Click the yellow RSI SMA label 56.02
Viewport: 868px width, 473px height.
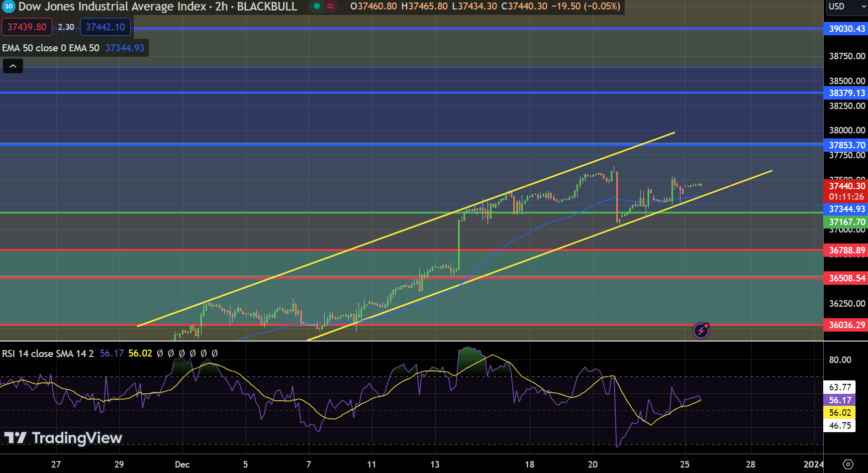(840, 413)
